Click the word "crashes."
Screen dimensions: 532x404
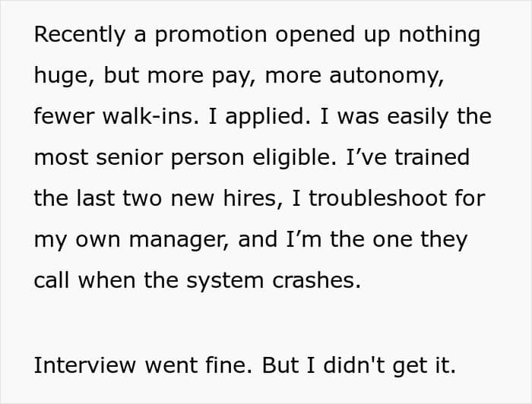tap(317, 280)
